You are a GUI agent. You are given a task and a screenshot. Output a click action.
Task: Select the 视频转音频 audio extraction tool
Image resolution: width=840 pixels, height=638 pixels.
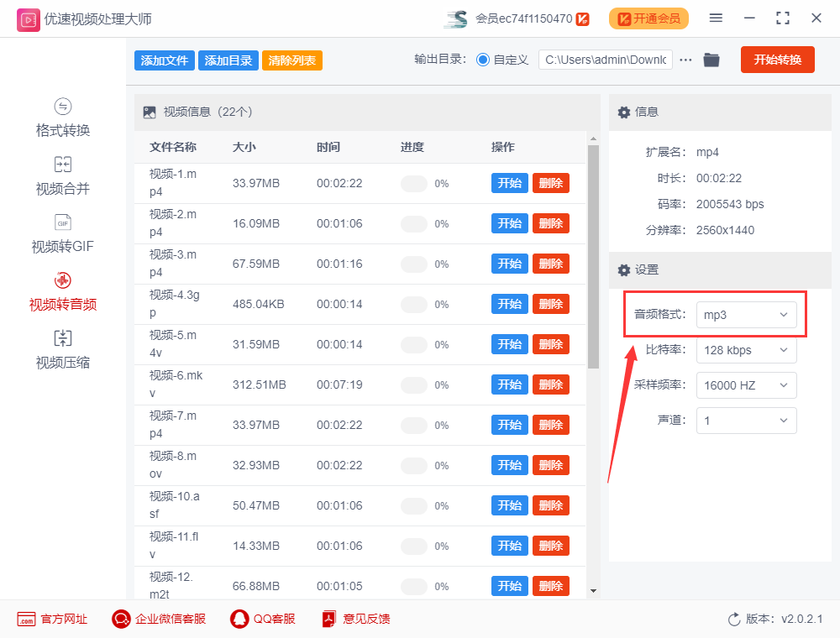coord(62,290)
